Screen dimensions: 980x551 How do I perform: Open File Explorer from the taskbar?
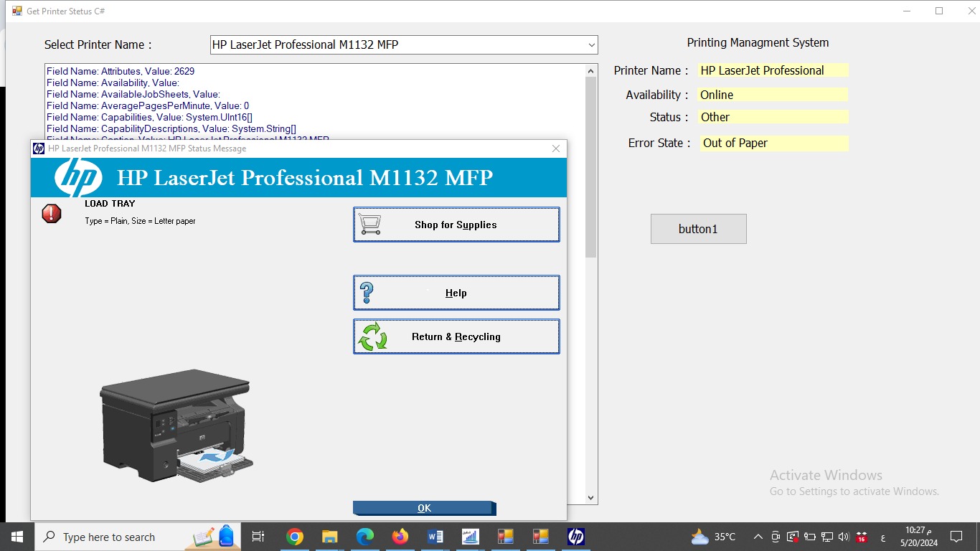(329, 537)
